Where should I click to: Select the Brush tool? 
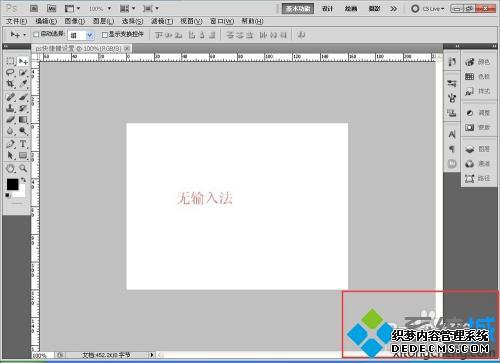(x=23, y=97)
